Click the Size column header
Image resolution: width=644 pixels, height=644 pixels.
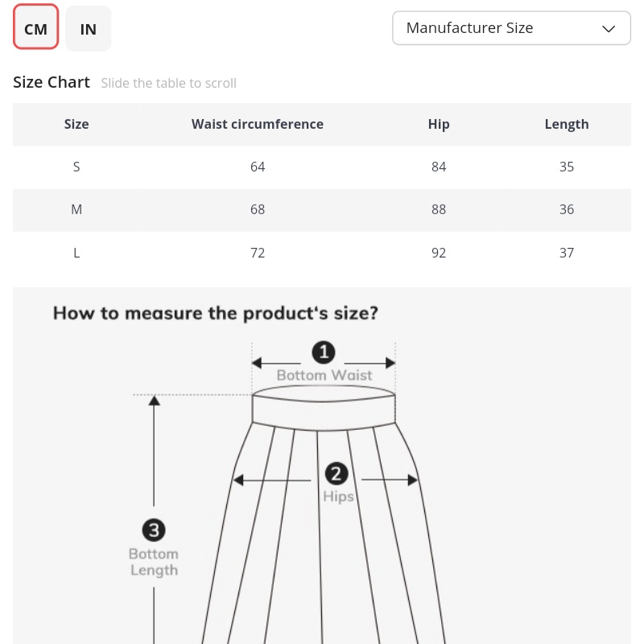click(x=76, y=124)
